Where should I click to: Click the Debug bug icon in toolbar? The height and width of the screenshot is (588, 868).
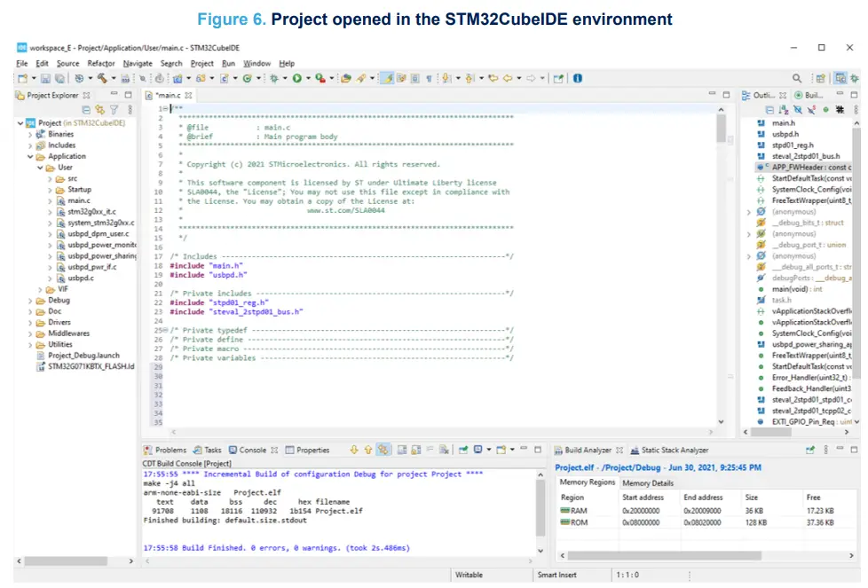pyautogui.click(x=274, y=78)
